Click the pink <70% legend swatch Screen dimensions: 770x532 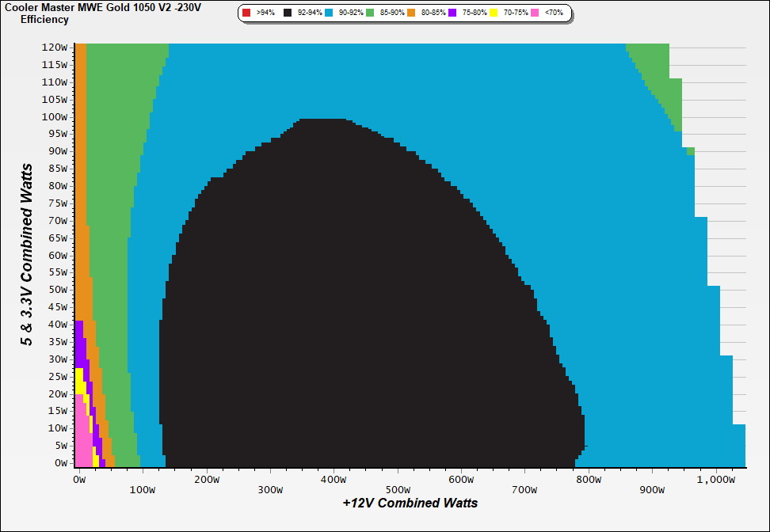click(x=534, y=13)
